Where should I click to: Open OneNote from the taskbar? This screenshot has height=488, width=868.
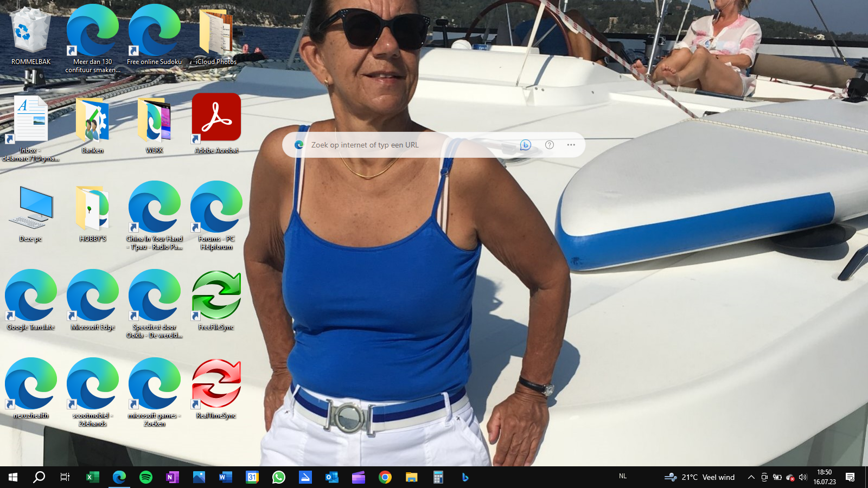[173, 477]
